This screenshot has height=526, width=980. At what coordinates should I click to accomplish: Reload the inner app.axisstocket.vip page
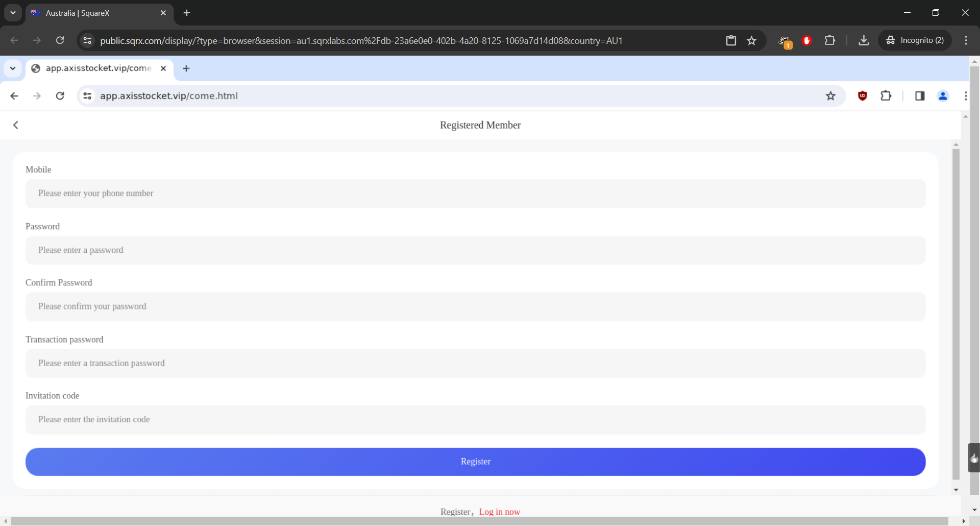[x=60, y=96]
